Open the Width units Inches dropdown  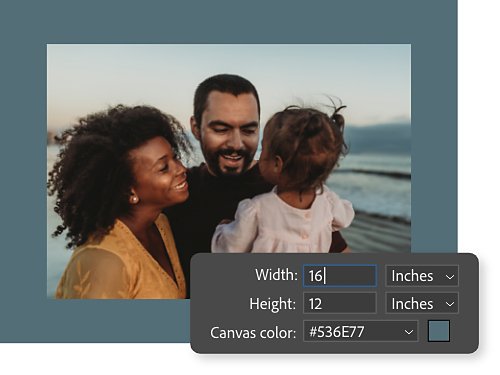tap(422, 276)
